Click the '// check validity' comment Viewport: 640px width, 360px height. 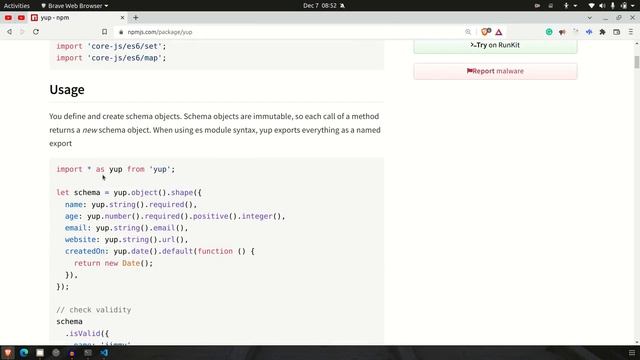[94, 310]
